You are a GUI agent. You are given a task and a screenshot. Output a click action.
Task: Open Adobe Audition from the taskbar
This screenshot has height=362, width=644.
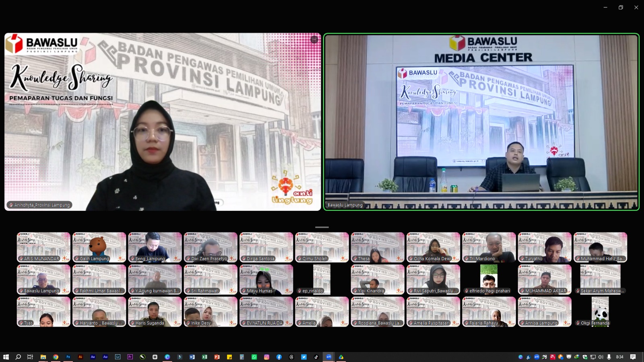tap(105, 357)
